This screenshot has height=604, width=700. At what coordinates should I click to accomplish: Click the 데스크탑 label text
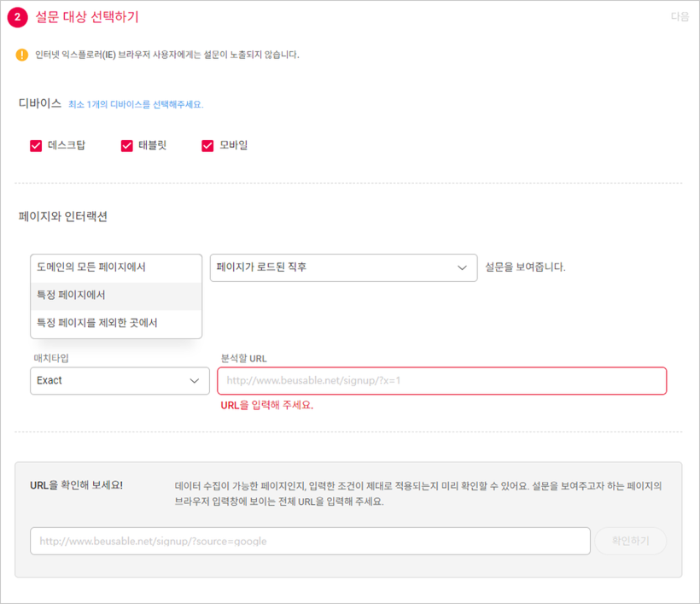pyautogui.click(x=67, y=145)
